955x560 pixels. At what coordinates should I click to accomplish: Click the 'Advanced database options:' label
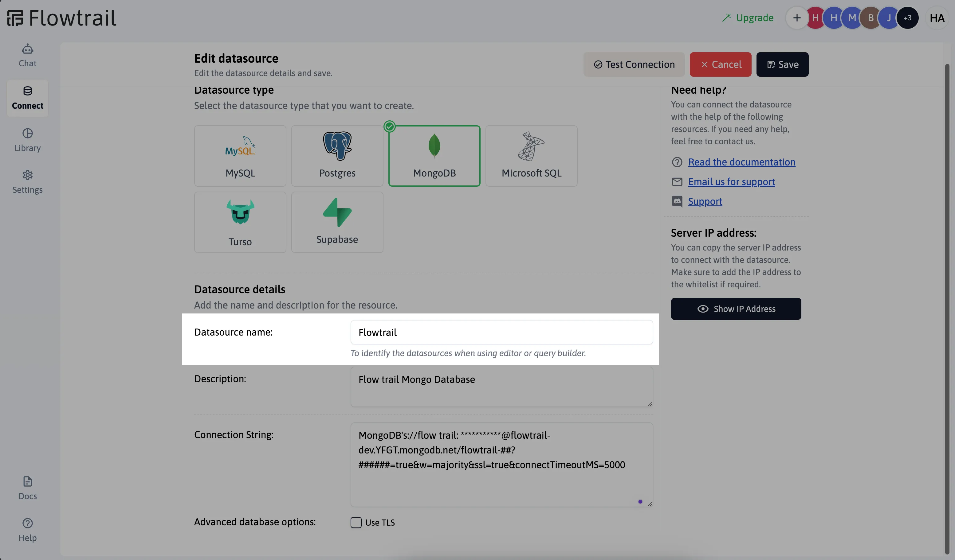(255, 522)
